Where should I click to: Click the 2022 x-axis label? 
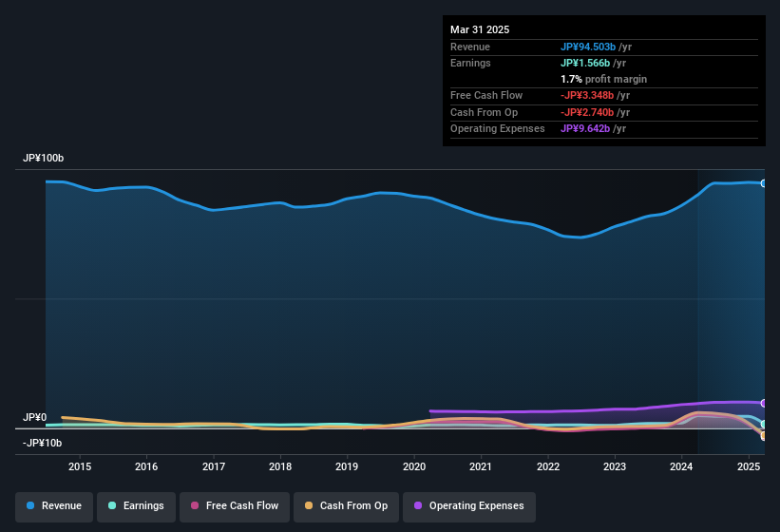(547, 466)
